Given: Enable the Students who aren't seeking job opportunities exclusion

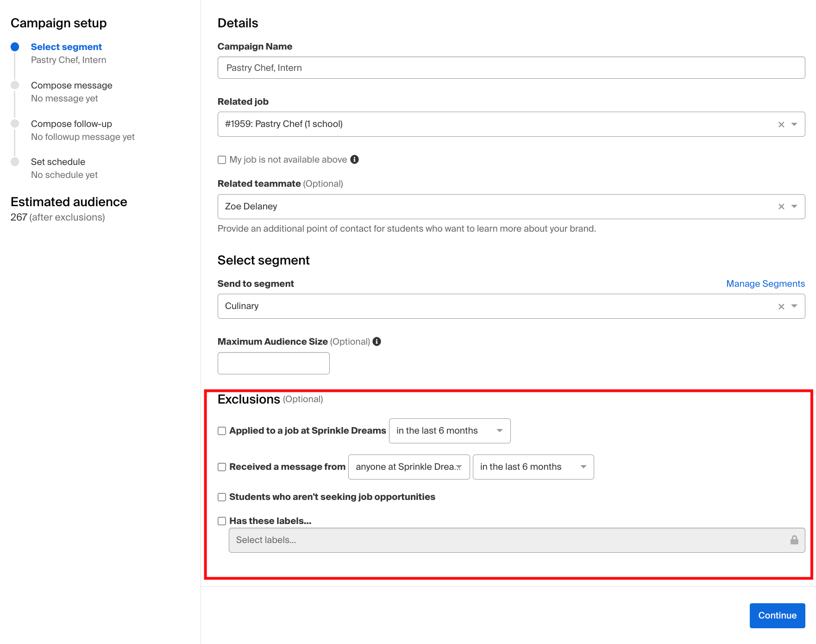Looking at the screenshot, I should tap(222, 497).
